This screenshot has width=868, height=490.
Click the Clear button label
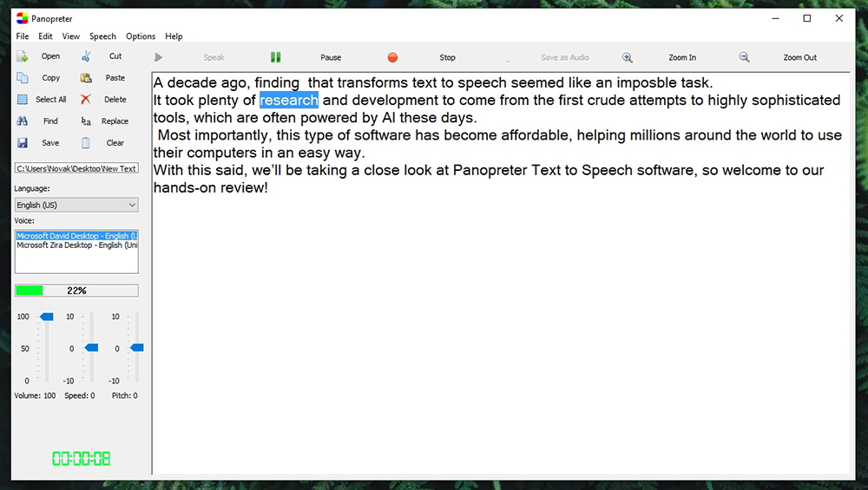point(115,143)
